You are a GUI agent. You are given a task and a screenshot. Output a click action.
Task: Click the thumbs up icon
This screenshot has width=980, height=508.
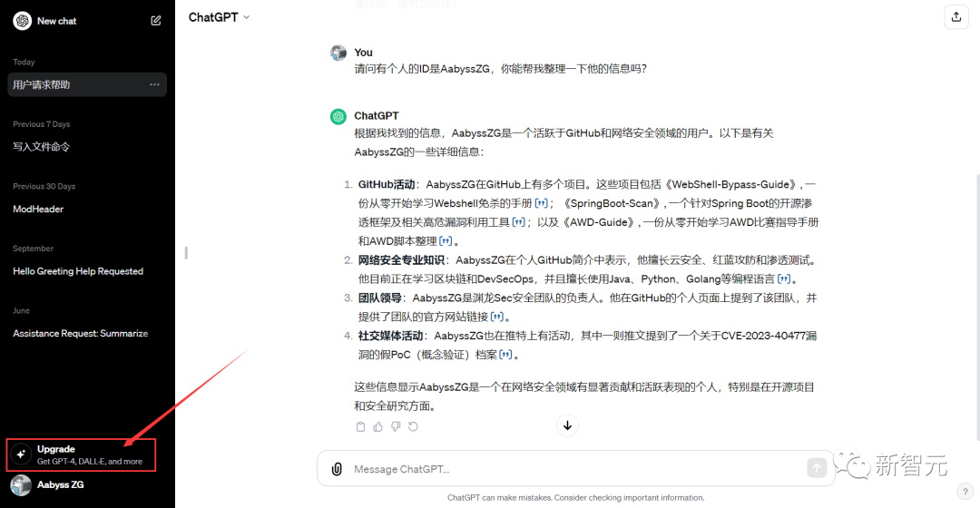(x=378, y=426)
